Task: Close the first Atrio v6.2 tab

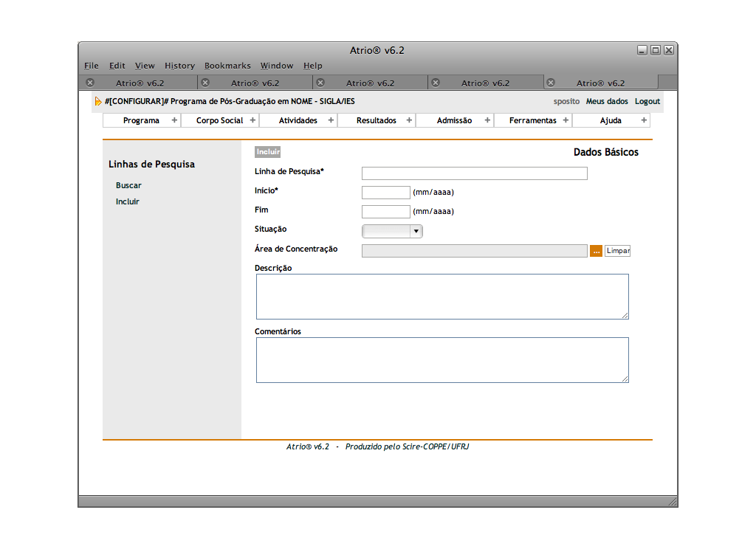Action: tap(90, 83)
